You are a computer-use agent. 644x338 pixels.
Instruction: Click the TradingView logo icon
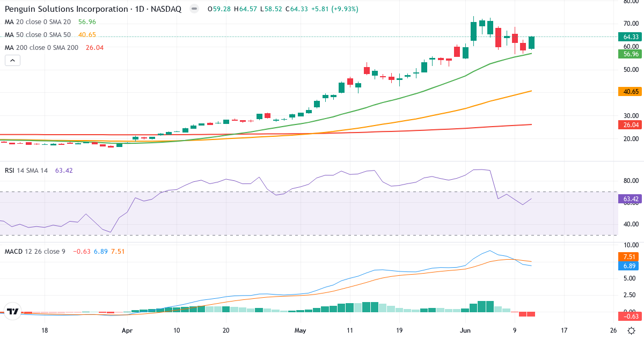[x=13, y=311]
